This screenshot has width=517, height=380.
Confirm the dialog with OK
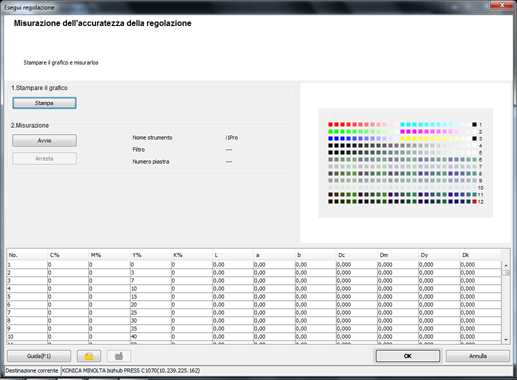408,356
